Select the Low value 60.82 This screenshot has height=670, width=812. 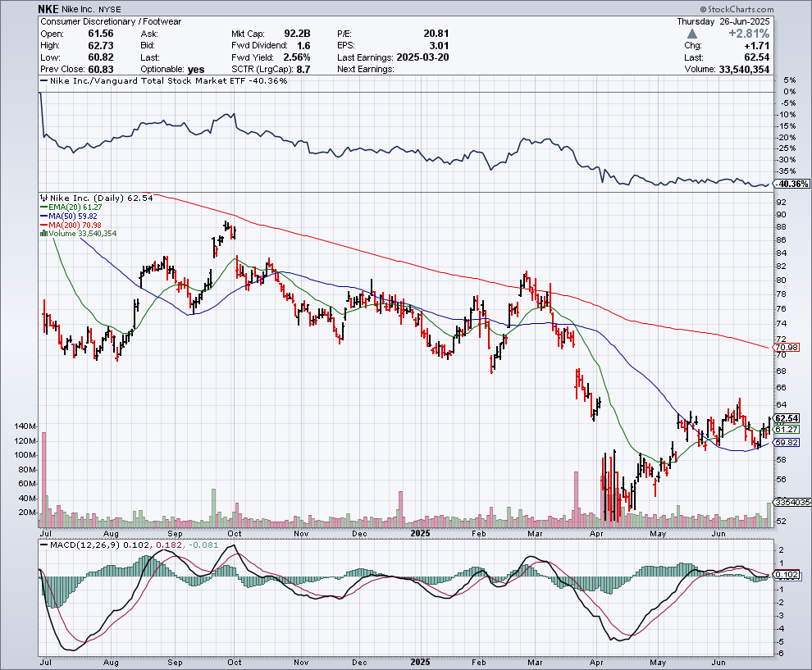(x=100, y=57)
